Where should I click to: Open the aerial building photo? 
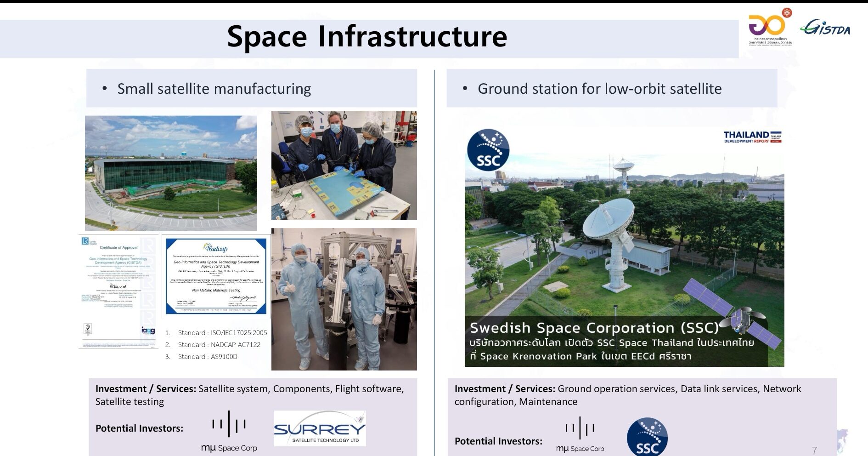(x=171, y=173)
